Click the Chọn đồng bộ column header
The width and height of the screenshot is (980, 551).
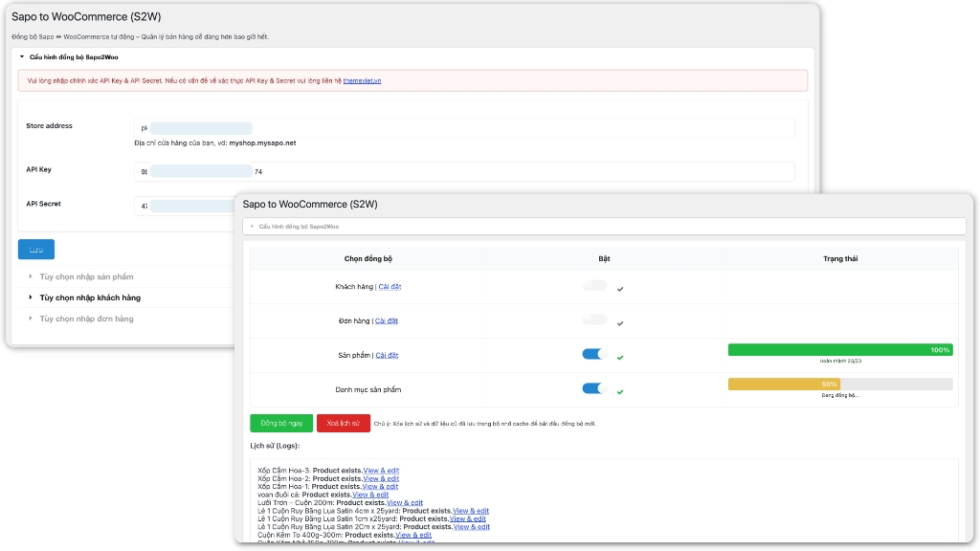368,258
